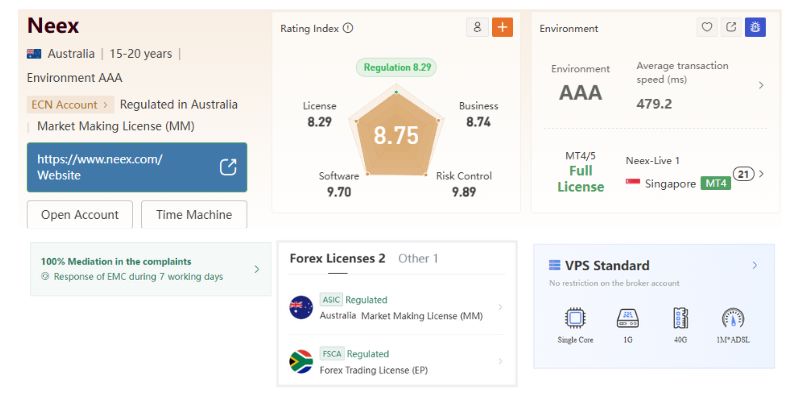Click the 40G storage icon
Image resolution: width=800 pixels, height=400 pixels.
click(x=680, y=319)
